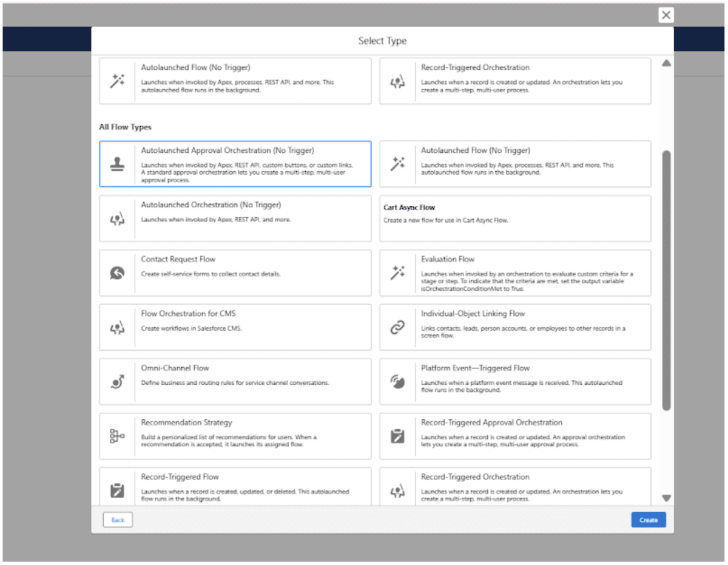Click the Contact Request Flow chat icon
This screenshot has height=565, width=728.
point(117,273)
